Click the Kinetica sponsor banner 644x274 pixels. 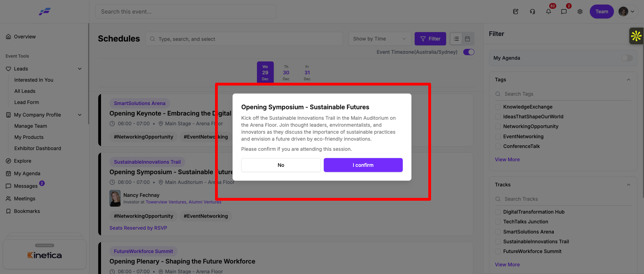pos(45,254)
